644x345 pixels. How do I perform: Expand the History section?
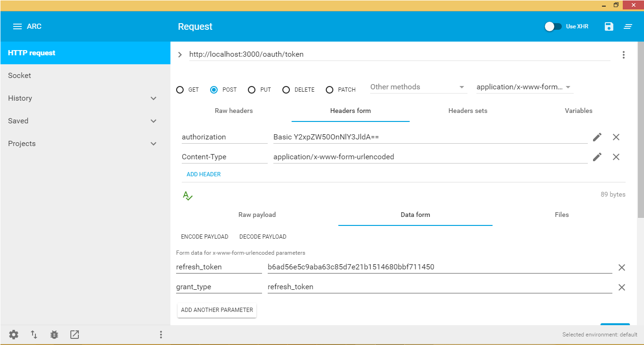pyautogui.click(x=153, y=98)
